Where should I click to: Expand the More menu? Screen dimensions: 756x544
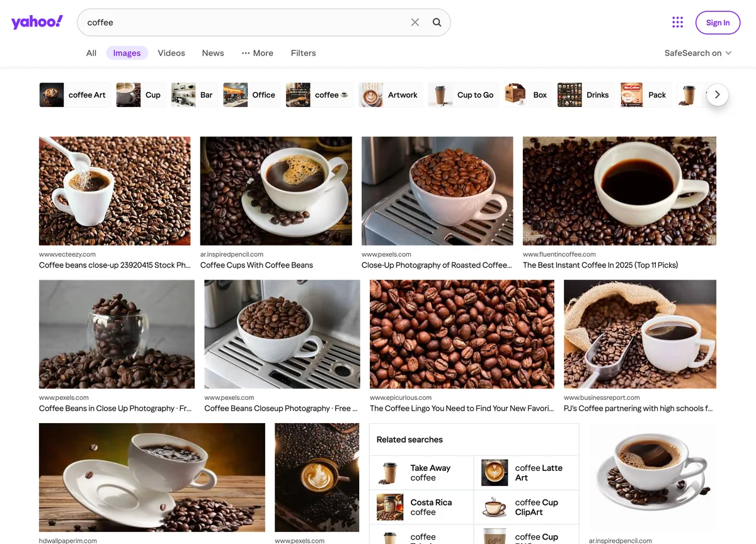[x=257, y=53]
